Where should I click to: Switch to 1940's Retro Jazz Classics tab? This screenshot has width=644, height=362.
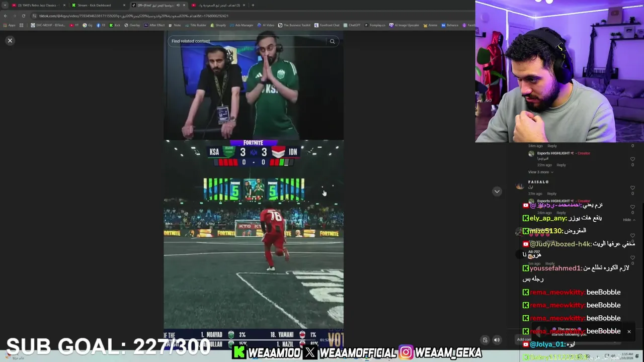(x=37, y=5)
